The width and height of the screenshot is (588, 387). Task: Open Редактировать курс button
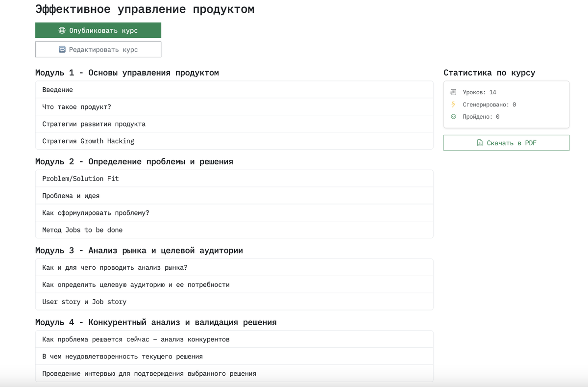[98, 50]
